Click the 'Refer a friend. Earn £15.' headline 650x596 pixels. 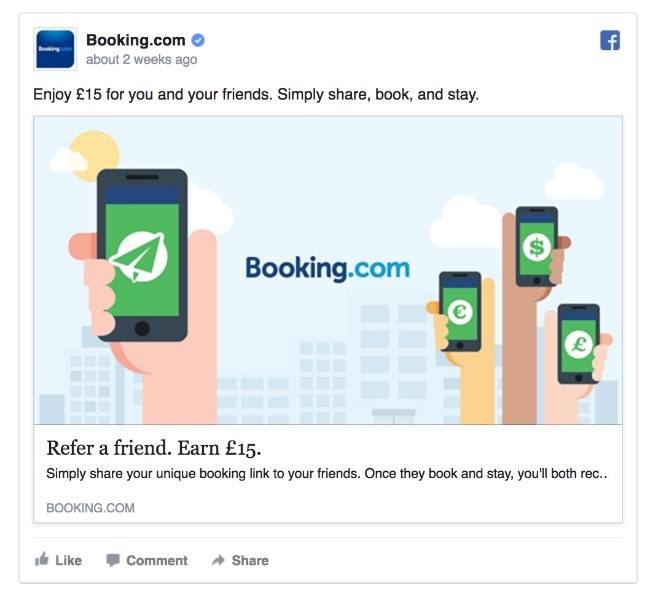154,448
